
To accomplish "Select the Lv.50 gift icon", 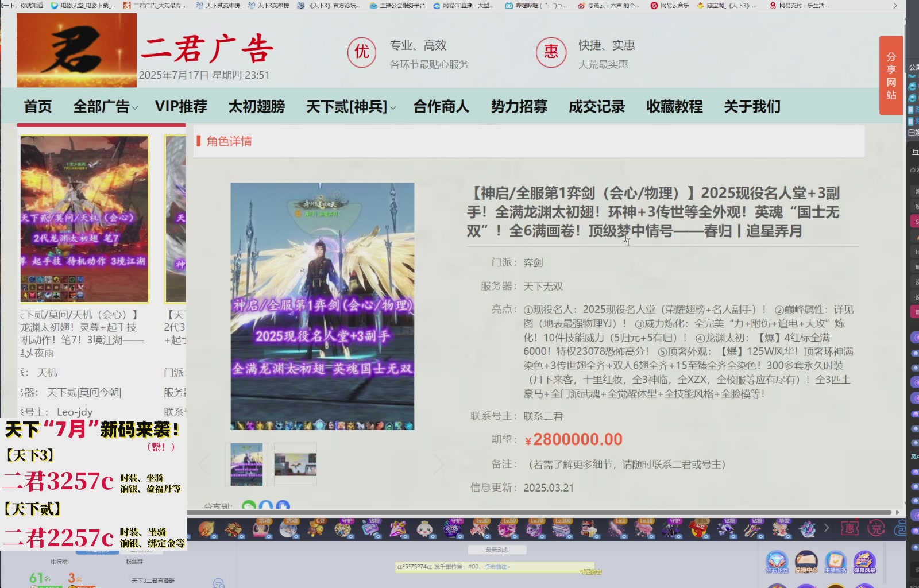I will 507,528.
